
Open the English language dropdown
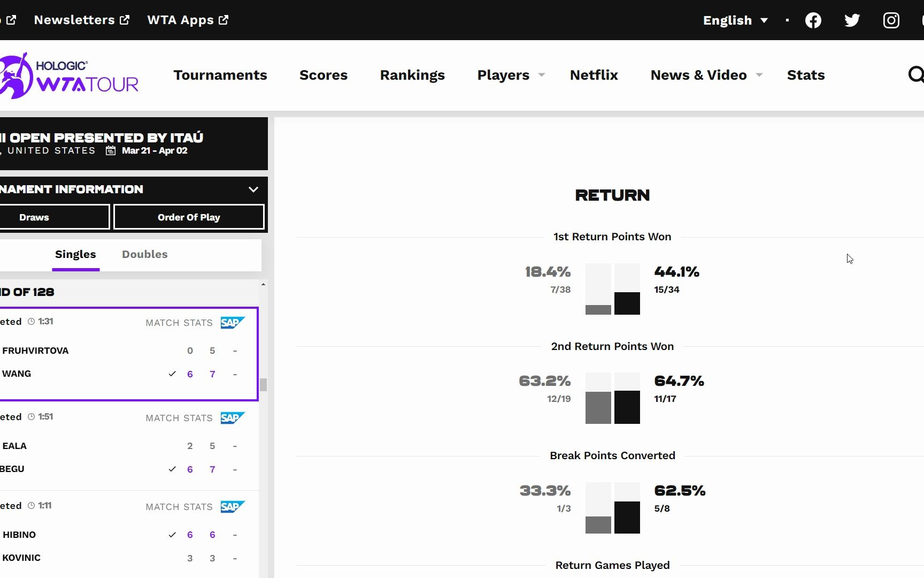coord(735,20)
